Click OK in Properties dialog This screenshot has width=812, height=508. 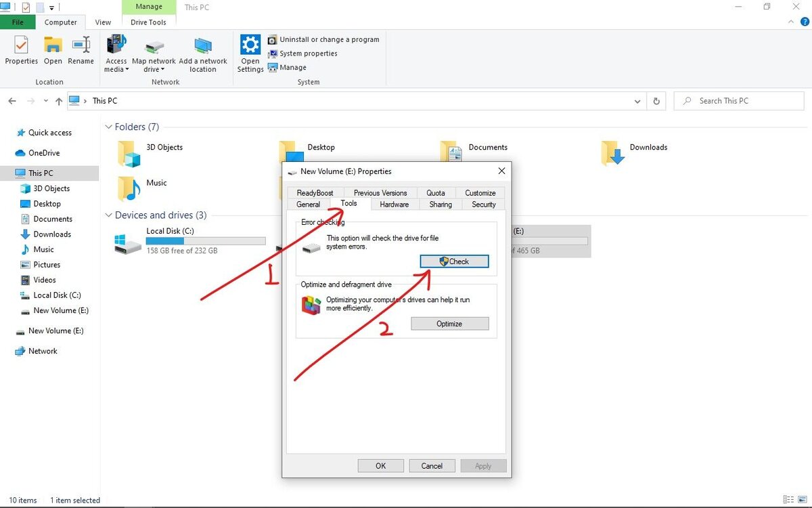[380, 466]
